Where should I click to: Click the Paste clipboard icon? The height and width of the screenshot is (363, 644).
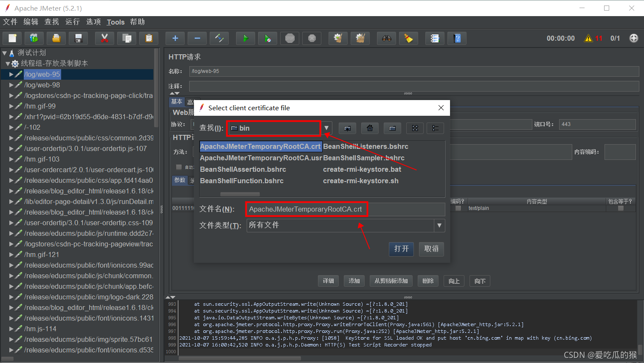[149, 38]
